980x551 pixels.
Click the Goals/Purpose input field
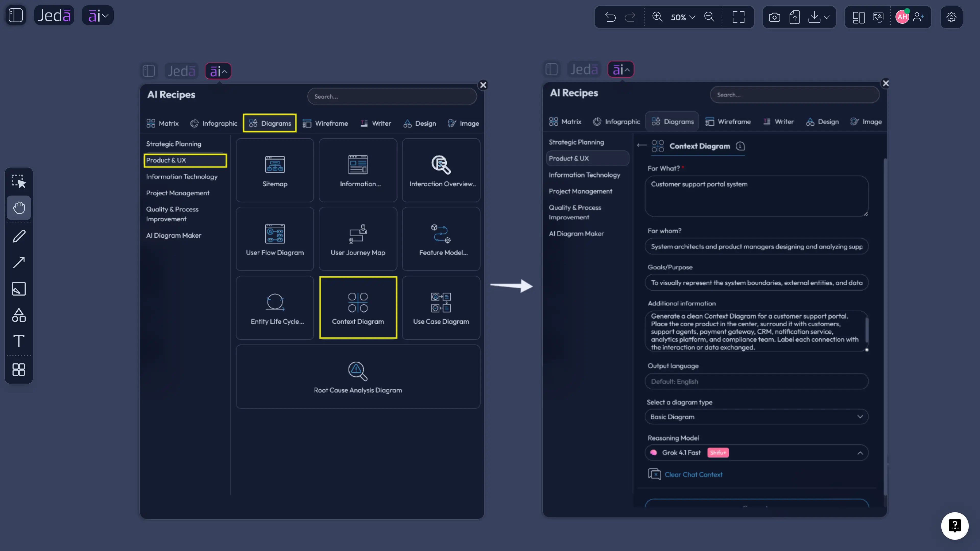[756, 283]
